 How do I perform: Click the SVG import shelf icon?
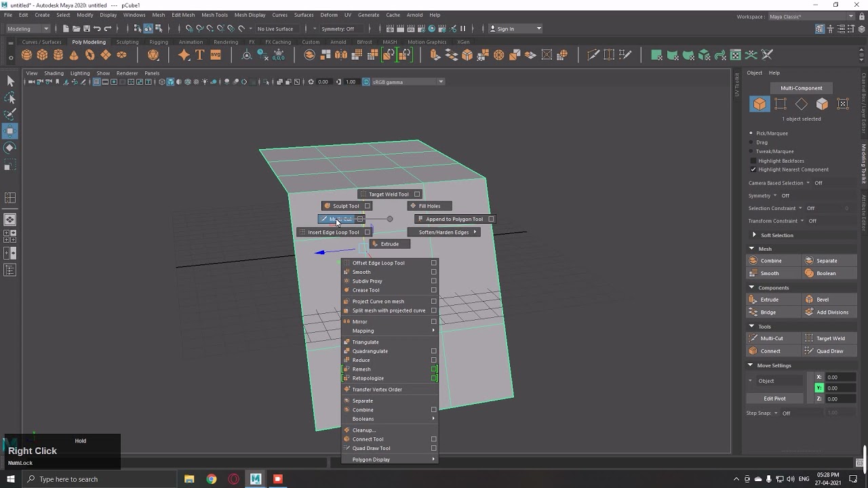pyautogui.click(x=216, y=55)
